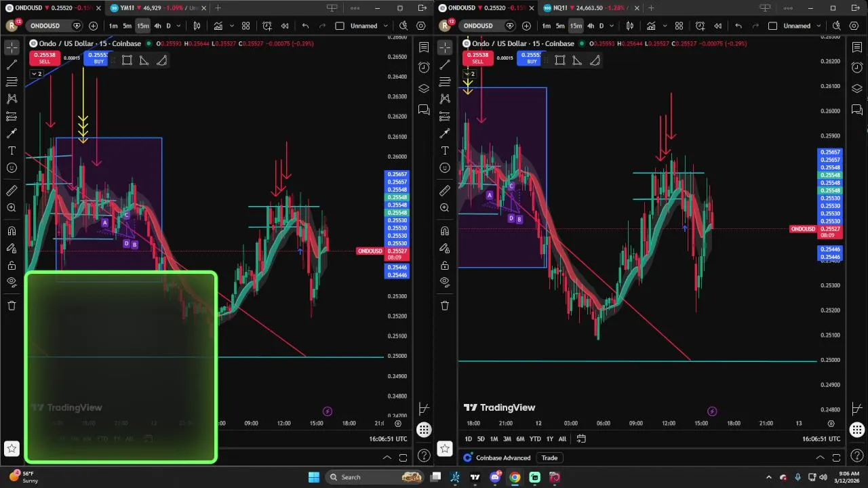868x488 pixels.
Task: Open emoji icons tool in right window
Action: 445,168
